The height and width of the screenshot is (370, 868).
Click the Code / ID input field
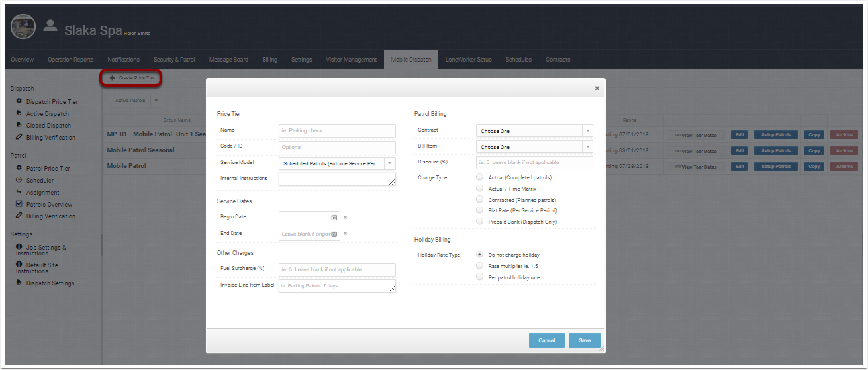pyautogui.click(x=338, y=147)
